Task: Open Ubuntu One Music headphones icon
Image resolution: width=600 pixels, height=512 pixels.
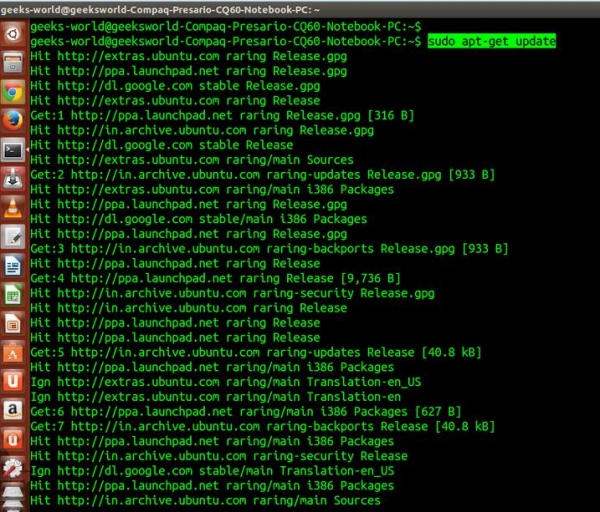Action: (x=13, y=440)
